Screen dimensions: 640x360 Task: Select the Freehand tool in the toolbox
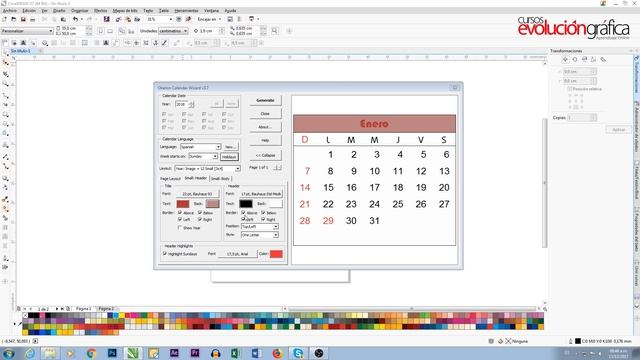pos(5,95)
